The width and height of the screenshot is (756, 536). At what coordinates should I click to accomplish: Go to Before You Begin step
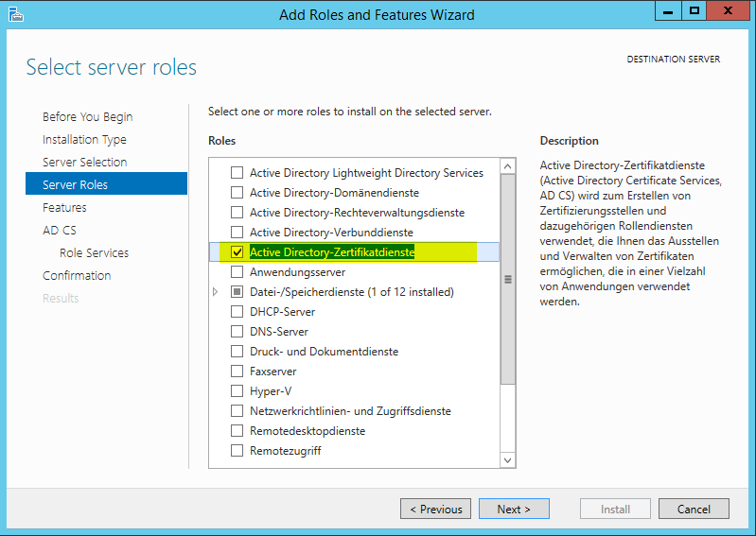[87, 117]
